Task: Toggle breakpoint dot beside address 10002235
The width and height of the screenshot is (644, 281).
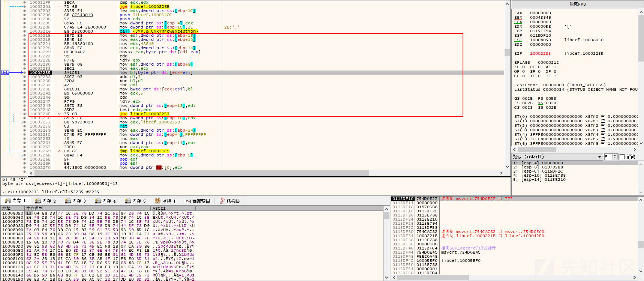Action: 25,72
